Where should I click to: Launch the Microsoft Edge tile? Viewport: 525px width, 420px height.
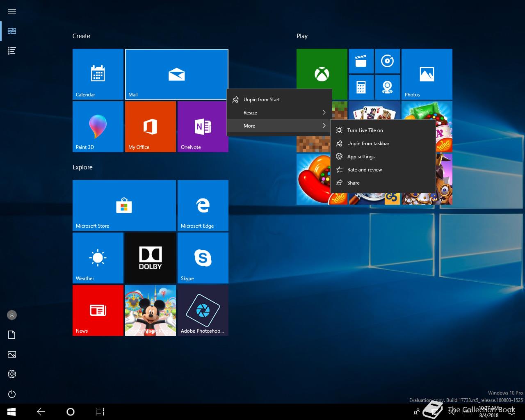[x=203, y=205]
